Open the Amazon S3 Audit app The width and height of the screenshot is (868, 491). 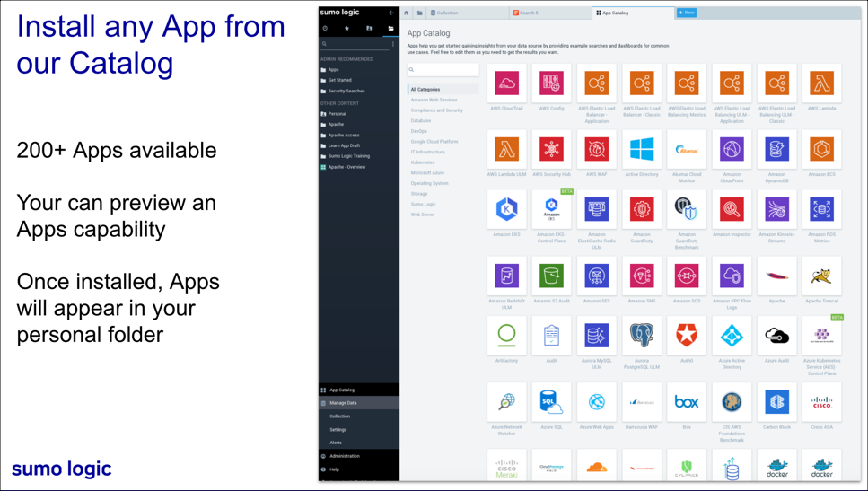pyautogui.click(x=551, y=276)
